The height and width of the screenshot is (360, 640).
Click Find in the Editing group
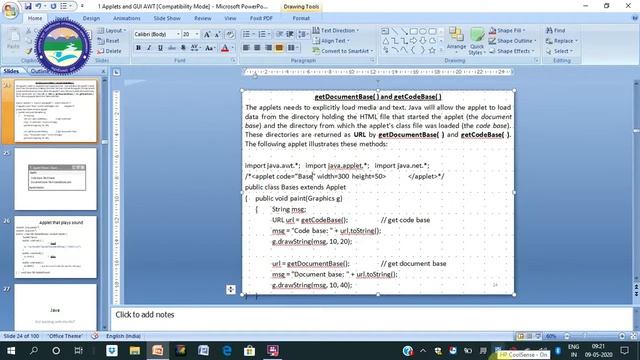tap(556, 30)
